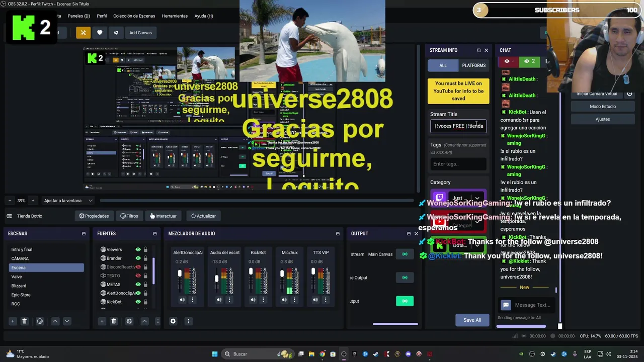Open the virtual camera settings gear
The height and width of the screenshot is (362, 644).
[629, 94]
